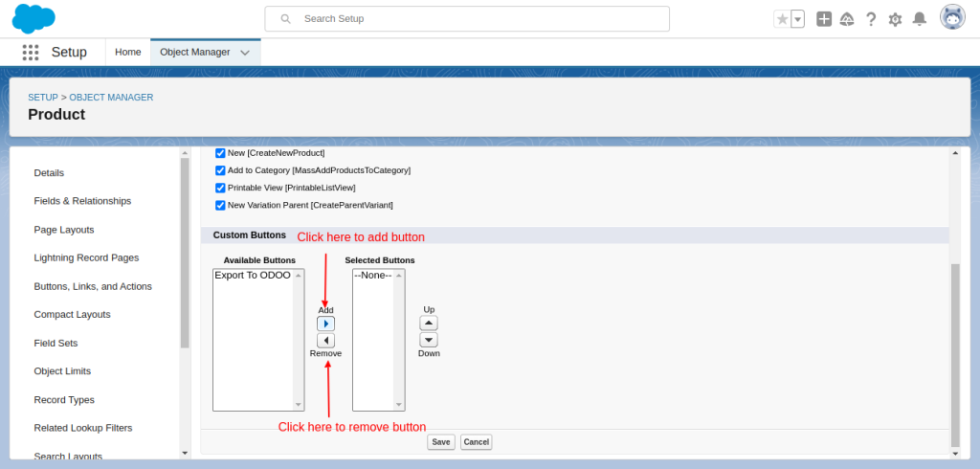This screenshot has height=469, width=980.
Task: Click in the Search Setup field
Action: pos(479,19)
